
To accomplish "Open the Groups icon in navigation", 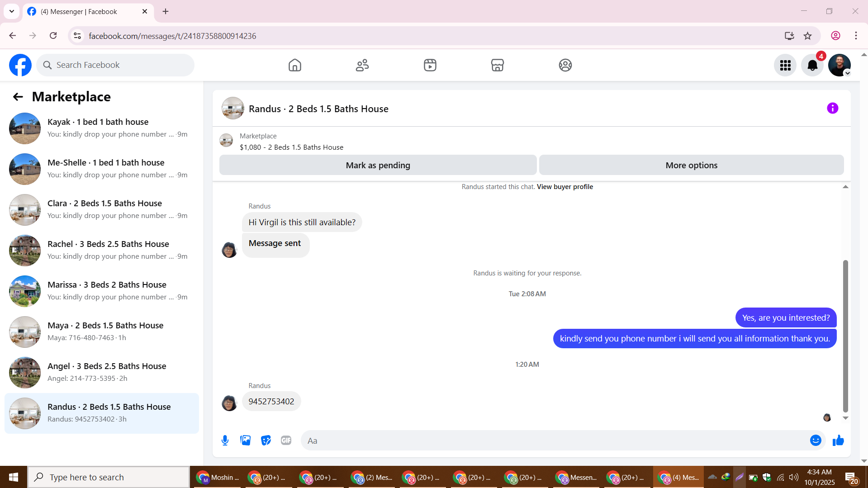I will tap(565, 65).
